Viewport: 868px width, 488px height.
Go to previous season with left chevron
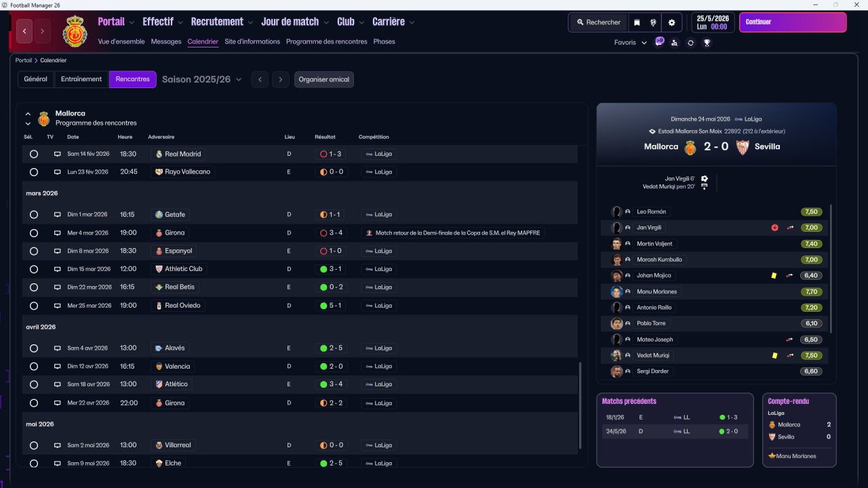pos(260,80)
